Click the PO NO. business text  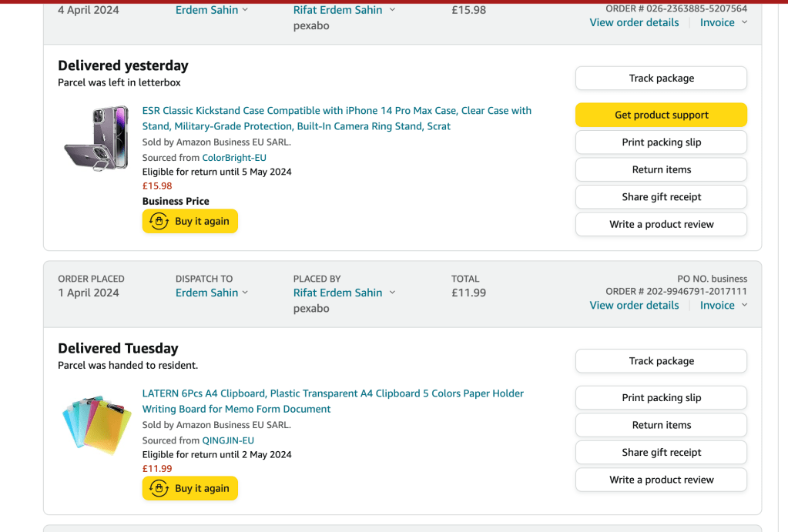[x=712, y=279]
